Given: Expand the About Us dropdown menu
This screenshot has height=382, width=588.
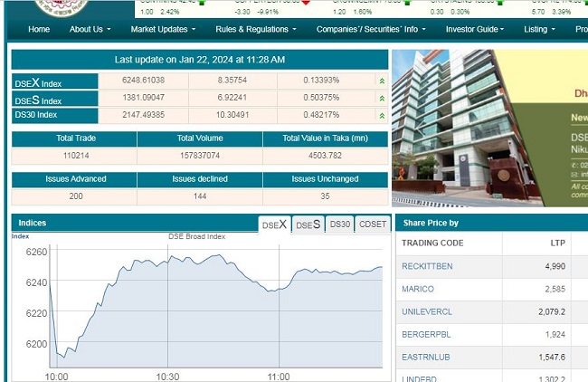Looking at the screenshot, I should (x=90, y=30).
